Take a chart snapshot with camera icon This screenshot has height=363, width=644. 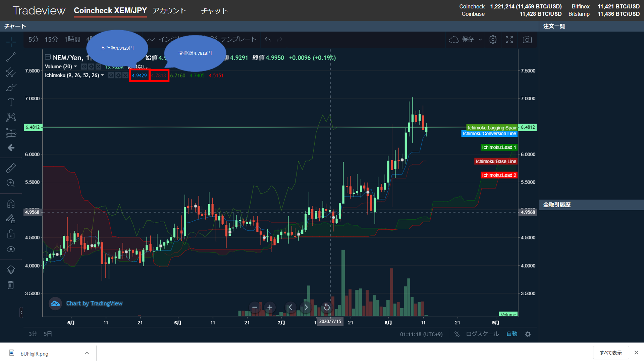527,40
